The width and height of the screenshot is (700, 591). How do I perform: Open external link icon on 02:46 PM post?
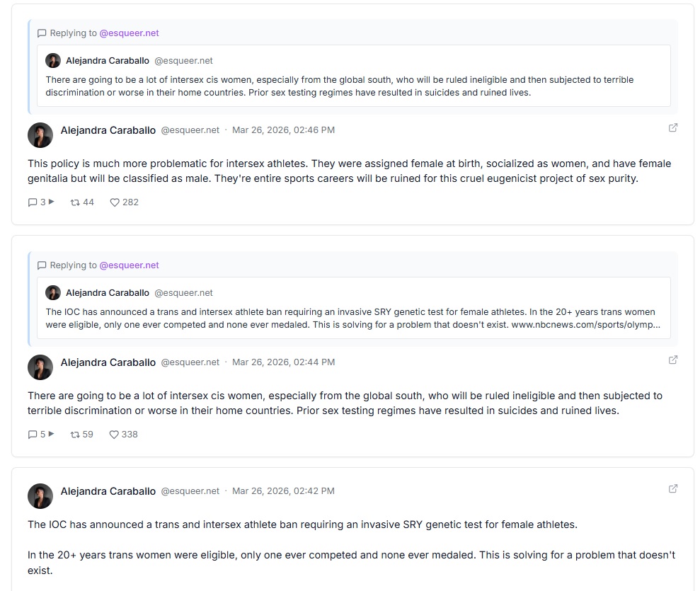click(x=673, y=127)
